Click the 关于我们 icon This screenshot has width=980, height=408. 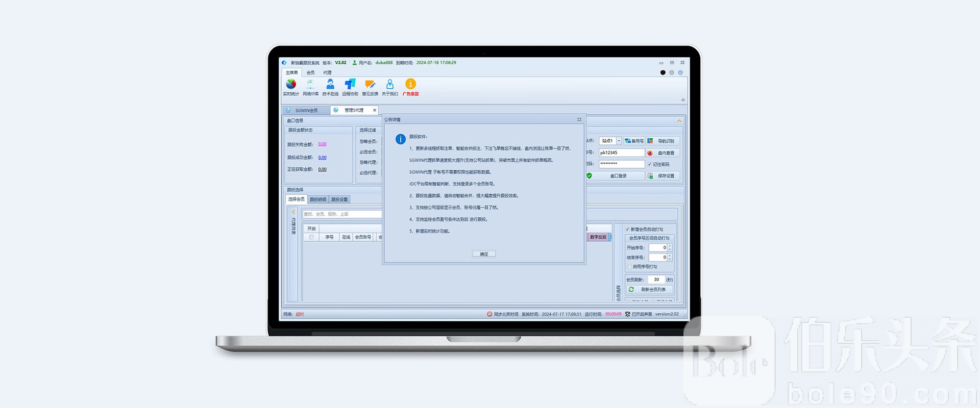pyautogui.click(x=390, y=84)
